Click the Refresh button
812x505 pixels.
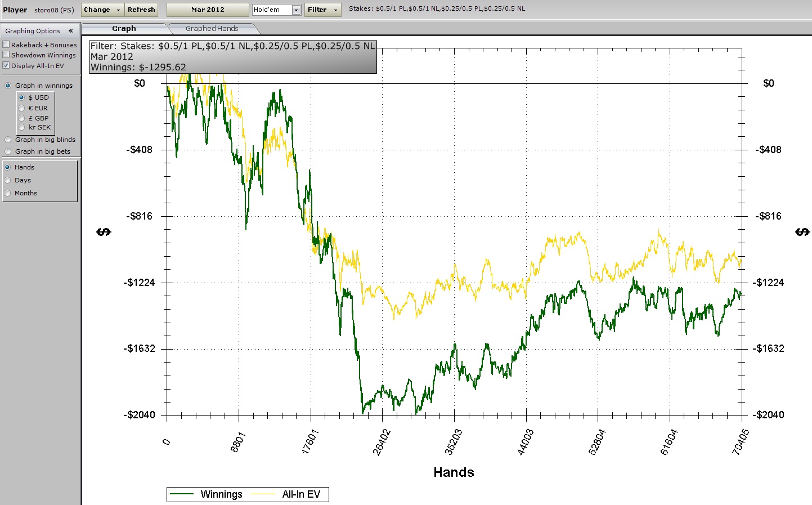click(141, 10)
